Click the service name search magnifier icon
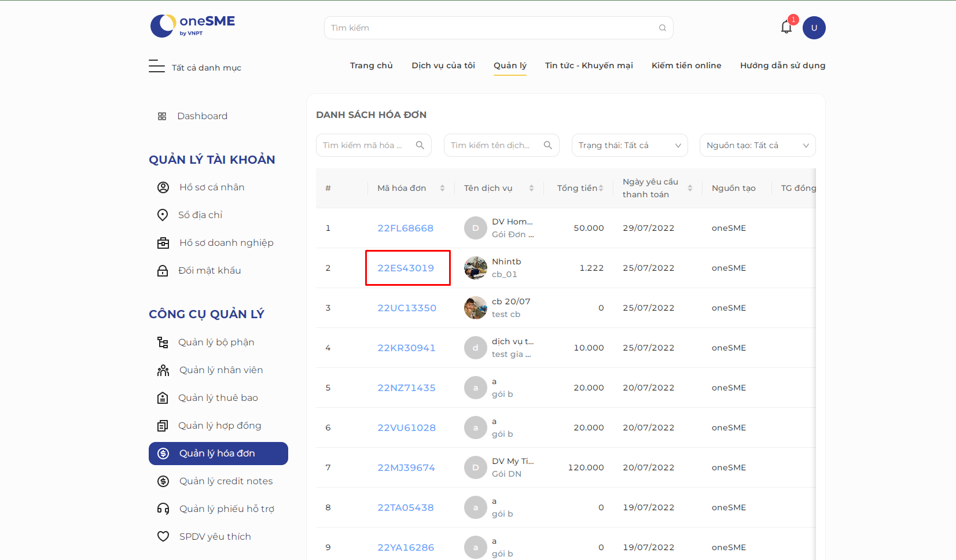Screen dimensions: 956x560 coord(548,145)
